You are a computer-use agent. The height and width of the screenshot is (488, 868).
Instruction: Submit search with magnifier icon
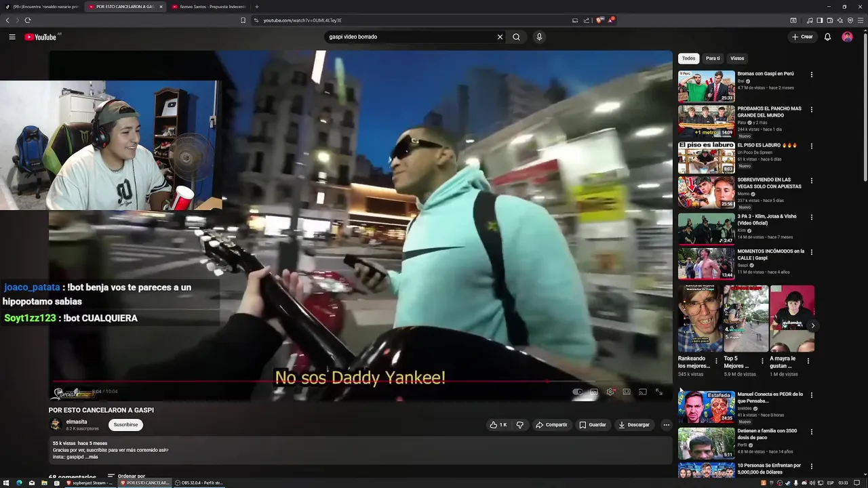click(x=516, y=37)
